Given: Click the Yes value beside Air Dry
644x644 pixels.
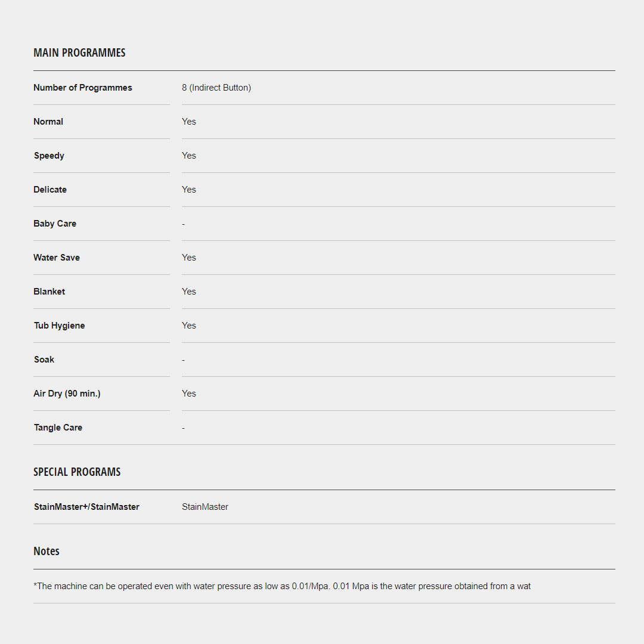Looking at the screenshot, I should tap(189, 394).
